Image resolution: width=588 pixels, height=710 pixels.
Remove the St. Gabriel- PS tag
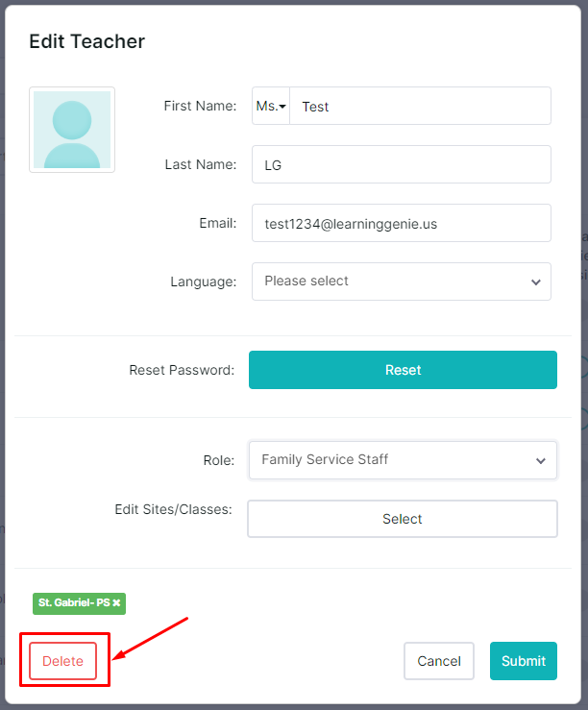(x=116, y=603)
